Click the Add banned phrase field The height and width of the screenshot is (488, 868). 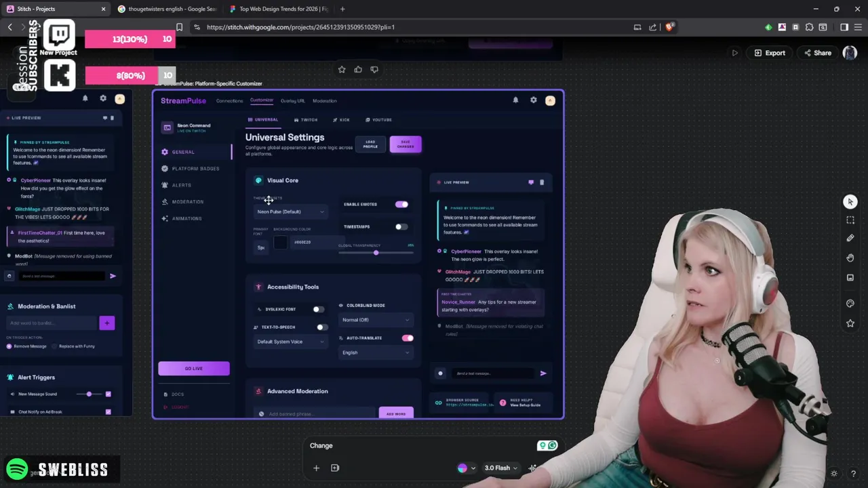pos(315,414)
